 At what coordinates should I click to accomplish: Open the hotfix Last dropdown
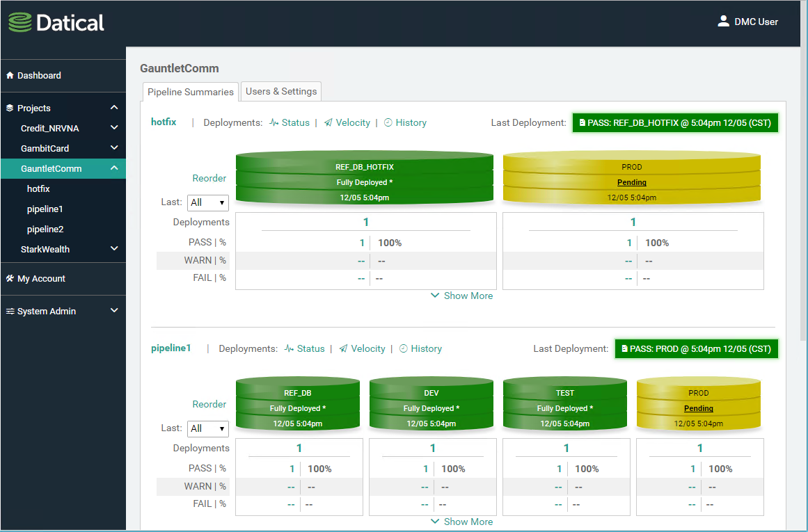tap(208, 202)
